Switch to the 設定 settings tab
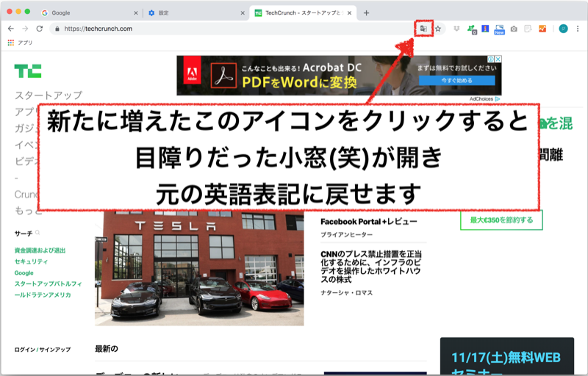The image size is (588, 376). pos(196,12)
